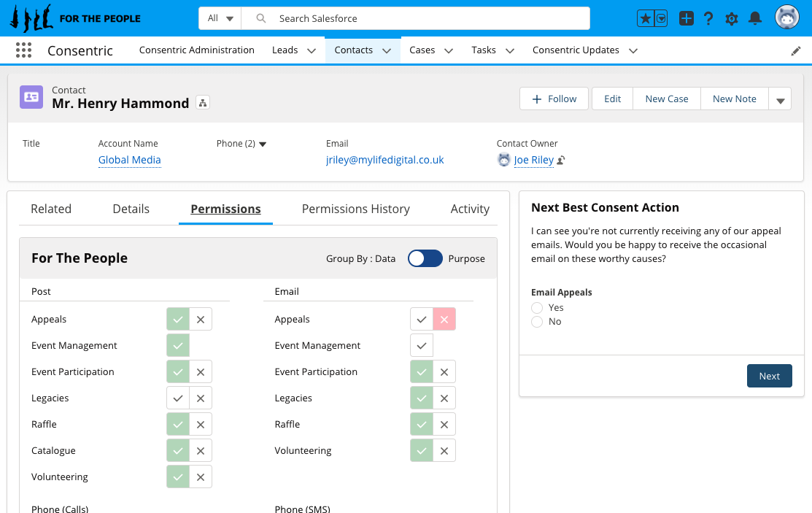Click the user avatar in header
812x513 pixels.
click(x=787, y=18)
